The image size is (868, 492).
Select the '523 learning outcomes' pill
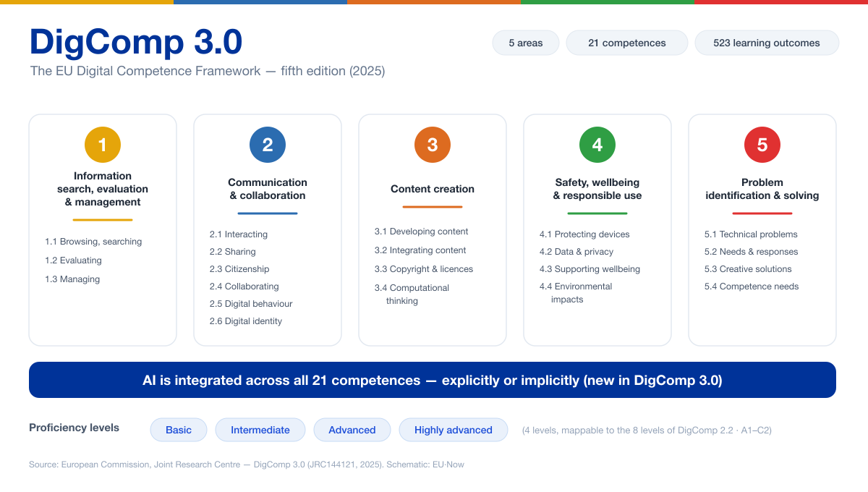767,43
